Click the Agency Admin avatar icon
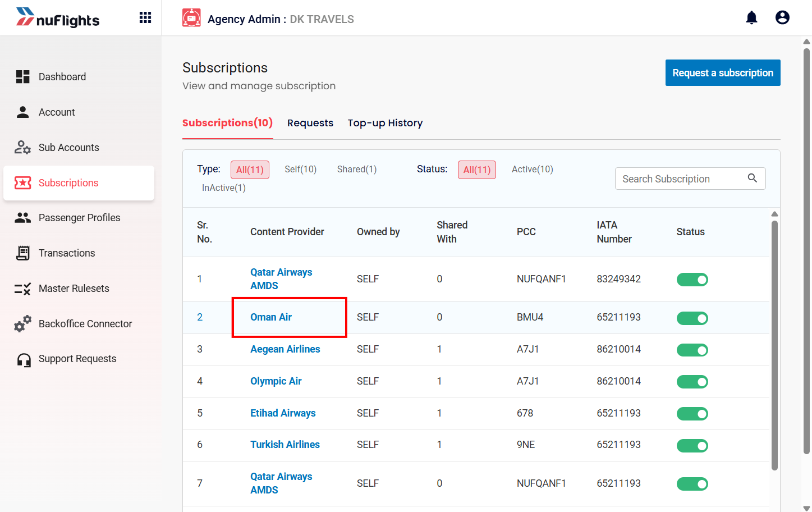The width and height of the screenshot is (812, 512). (x=191, y=18)
